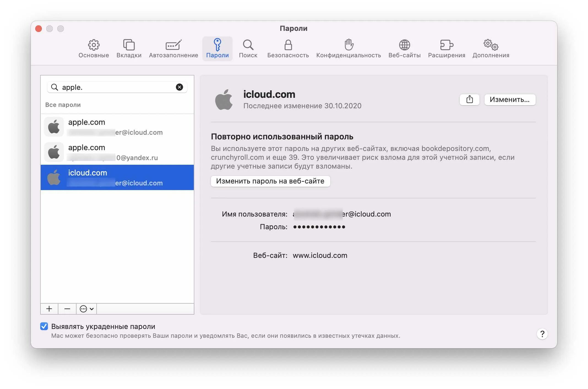Click the Изменить… button
This screenshot has height=389, width=588.
(510, 99)
